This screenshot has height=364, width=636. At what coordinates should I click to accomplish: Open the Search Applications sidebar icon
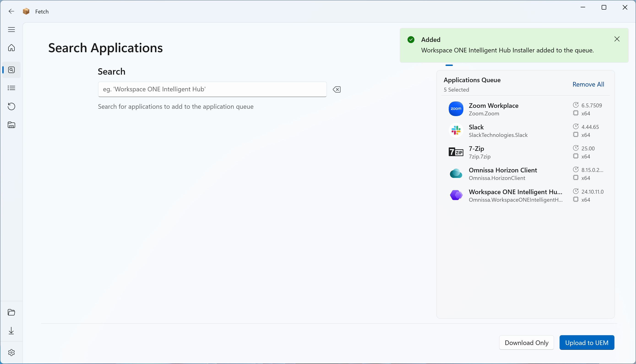[11, 70]
